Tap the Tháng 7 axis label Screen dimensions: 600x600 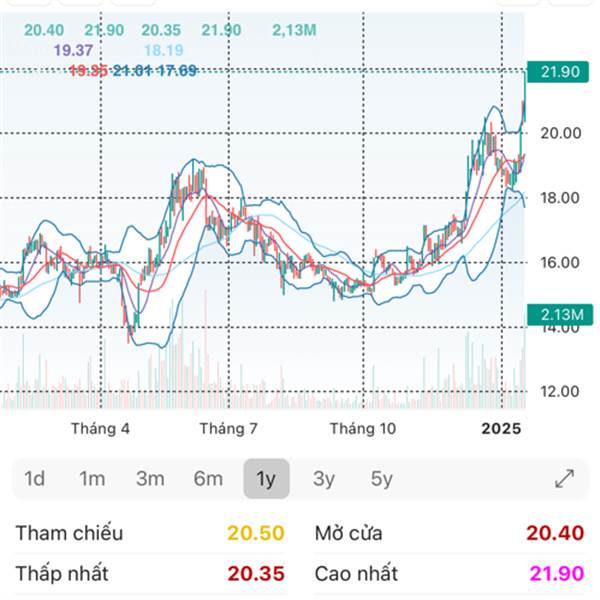[x=229, y=429]
